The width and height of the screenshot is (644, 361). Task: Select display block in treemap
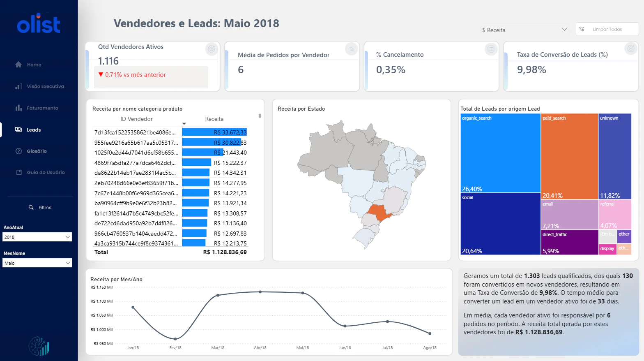pos(607,249)
